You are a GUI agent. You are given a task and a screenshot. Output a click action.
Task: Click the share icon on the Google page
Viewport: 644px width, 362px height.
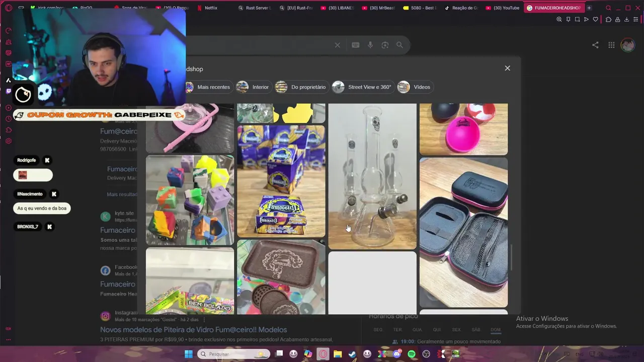click(x=595, y=45)
